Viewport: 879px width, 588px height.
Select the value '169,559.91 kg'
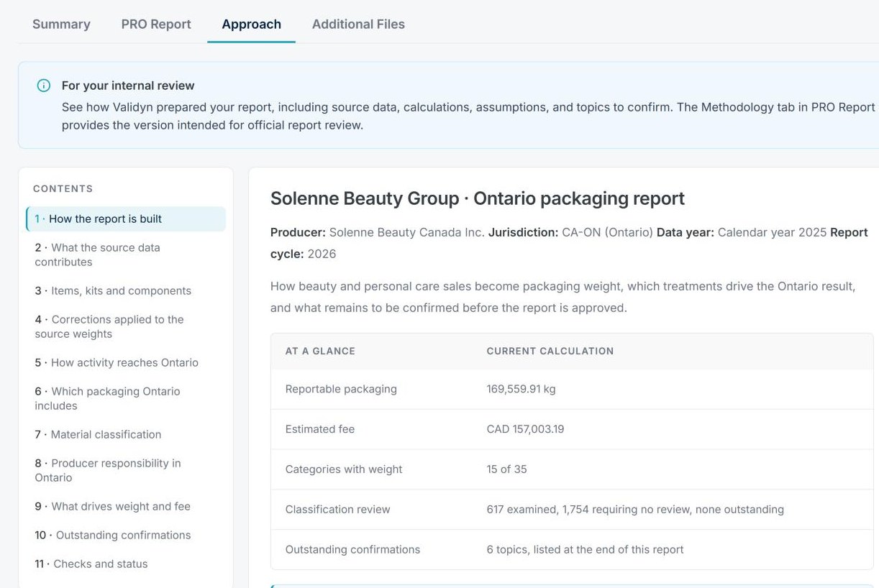tap(521, 389)
